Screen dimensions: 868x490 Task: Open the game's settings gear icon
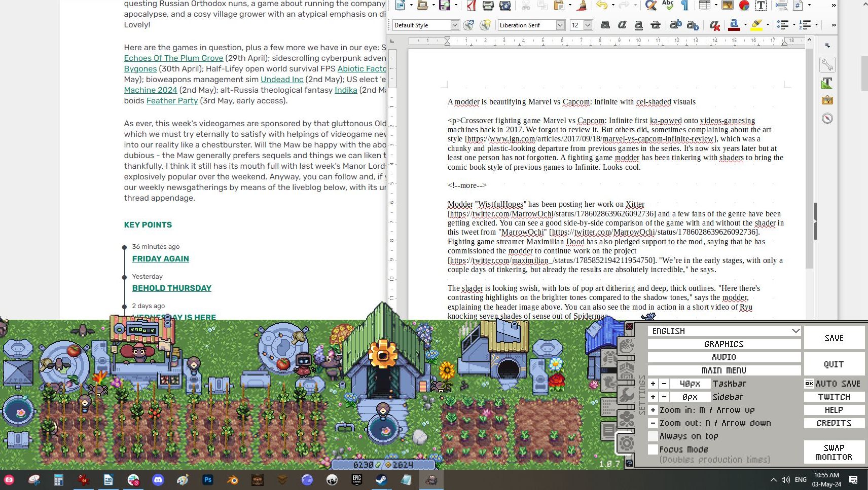[x=626, y=442]
